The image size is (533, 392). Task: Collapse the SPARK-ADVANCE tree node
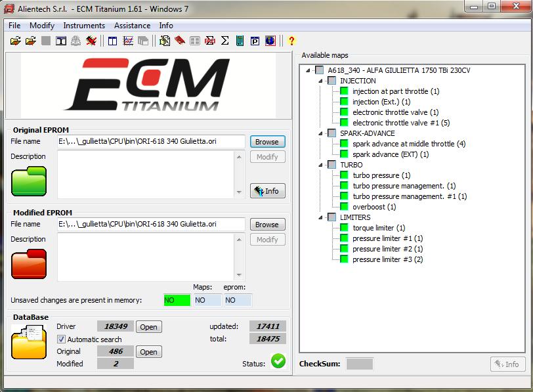[320, 133]
